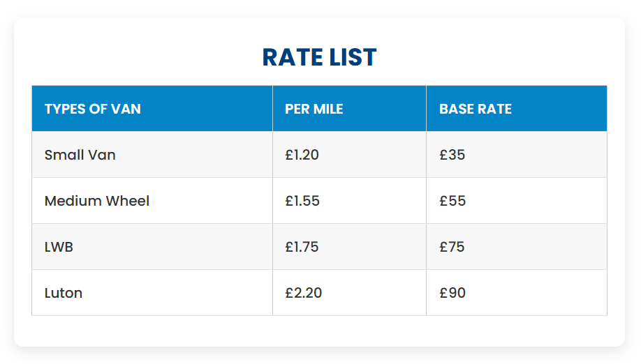
Task: Click the £1.55 per mile price
Action: [302, 201]
